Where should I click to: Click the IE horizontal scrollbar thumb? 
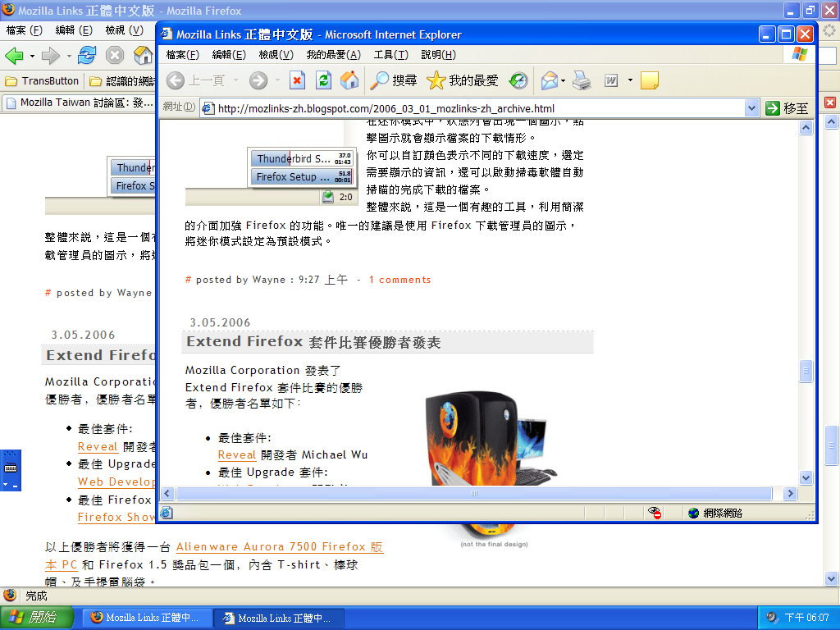coord(473,493)
